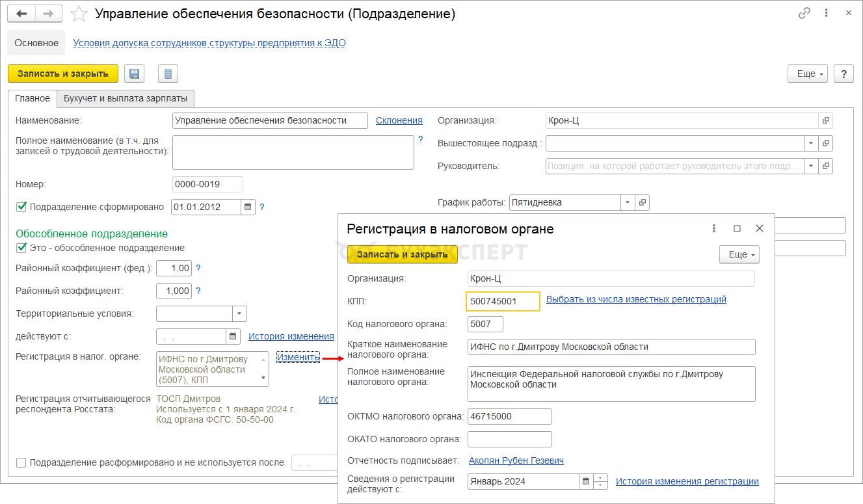Click the favorite star icon
Viewport: 863px width, 504px height.
[79, 14]
